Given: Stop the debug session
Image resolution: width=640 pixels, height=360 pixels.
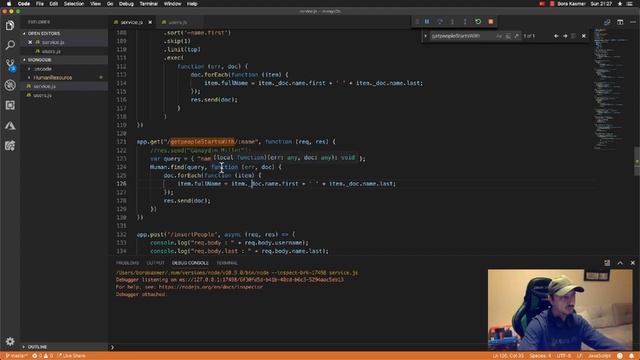Looking at the screenshot, I should [x=491, y=22].
